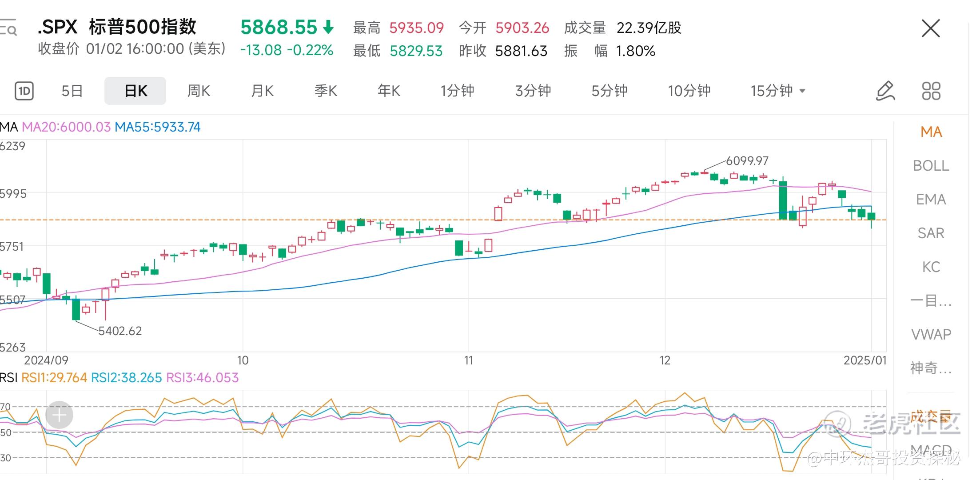Screen dimensions: 980x480
Task: Click the gray plus circle button
Action: 59,415
